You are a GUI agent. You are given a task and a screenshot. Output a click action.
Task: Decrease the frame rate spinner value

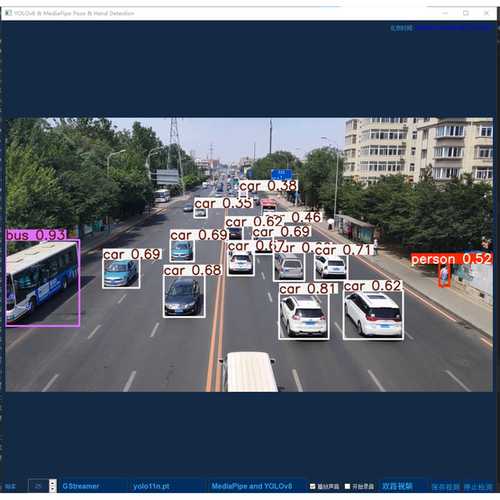53,489
